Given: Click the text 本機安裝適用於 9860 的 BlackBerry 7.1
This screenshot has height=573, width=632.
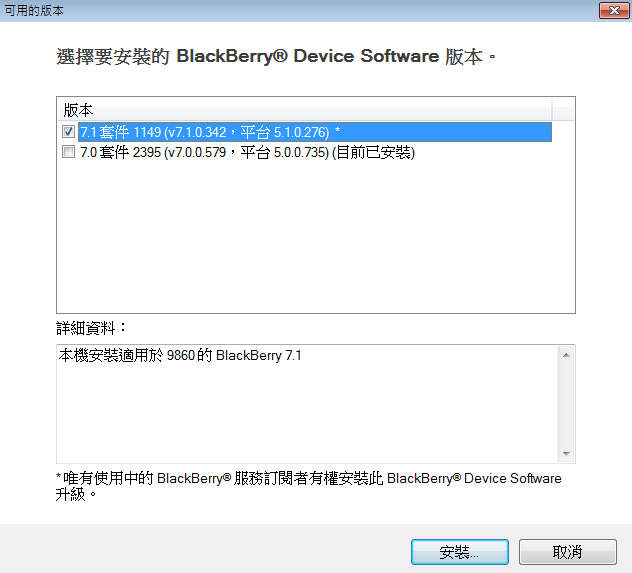Looking at the screenshot, I should pyautogui.click(x=180, y=355).
